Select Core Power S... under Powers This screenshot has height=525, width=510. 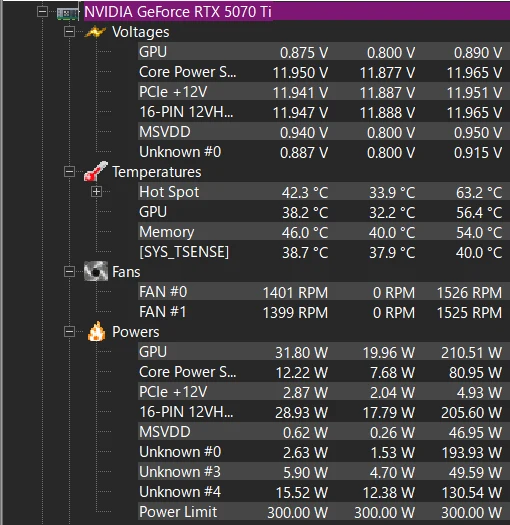(188, 372)
